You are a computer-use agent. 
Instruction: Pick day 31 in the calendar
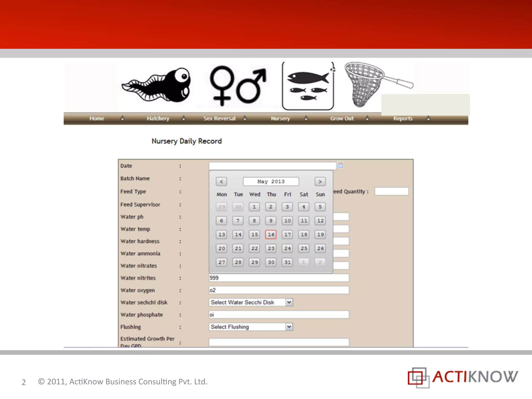tap(287, 262)
